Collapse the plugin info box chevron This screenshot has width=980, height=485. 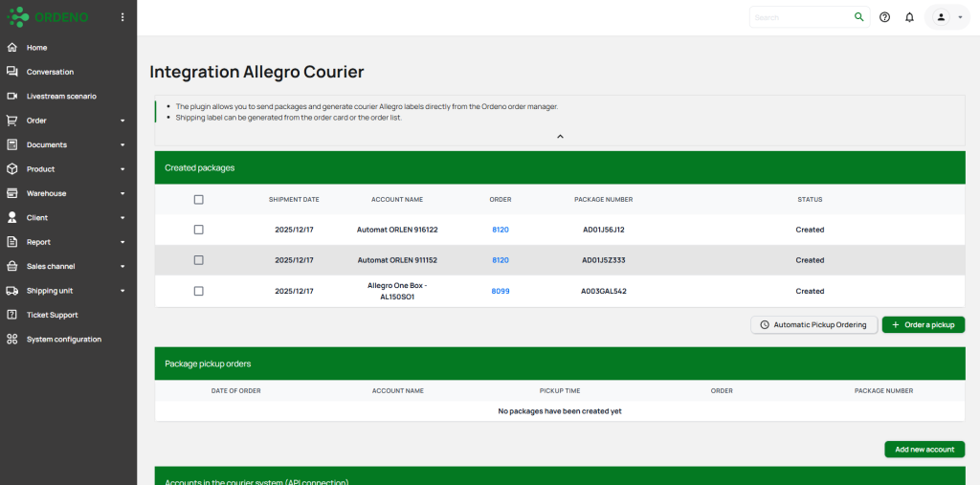pyautogui.click(x=560, y=136)
